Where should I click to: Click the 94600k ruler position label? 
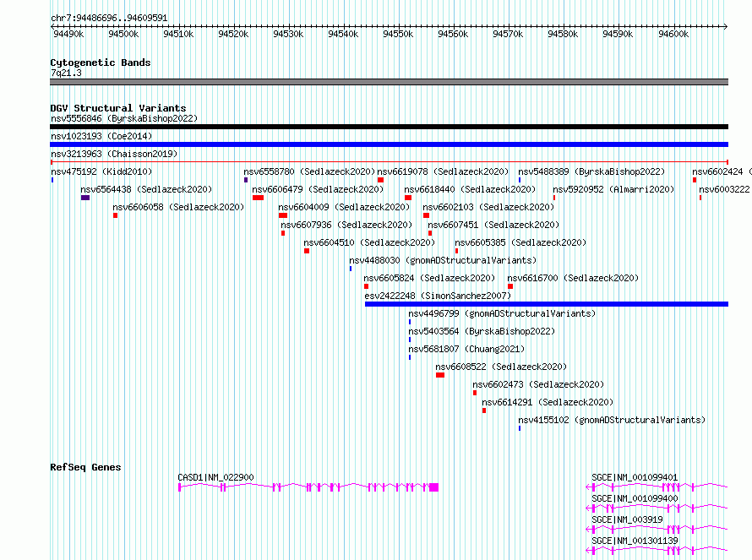[x=673, y=34]
